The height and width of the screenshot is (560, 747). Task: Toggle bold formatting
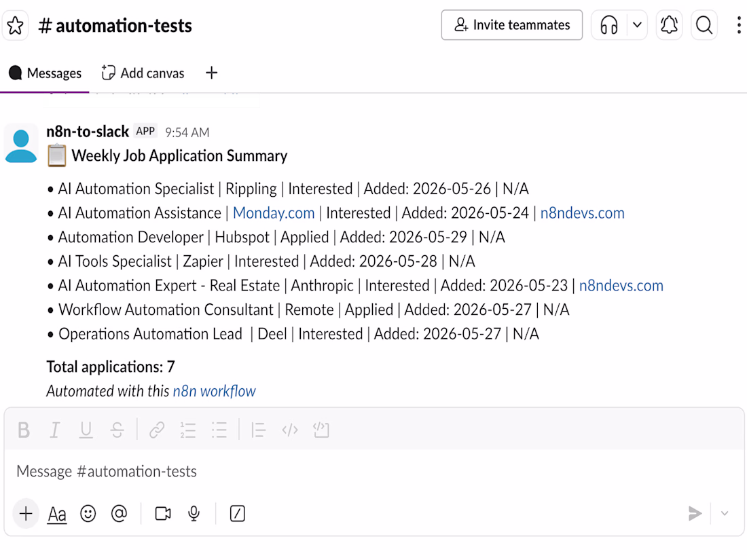pyautogui.click(x=24, y=430)
